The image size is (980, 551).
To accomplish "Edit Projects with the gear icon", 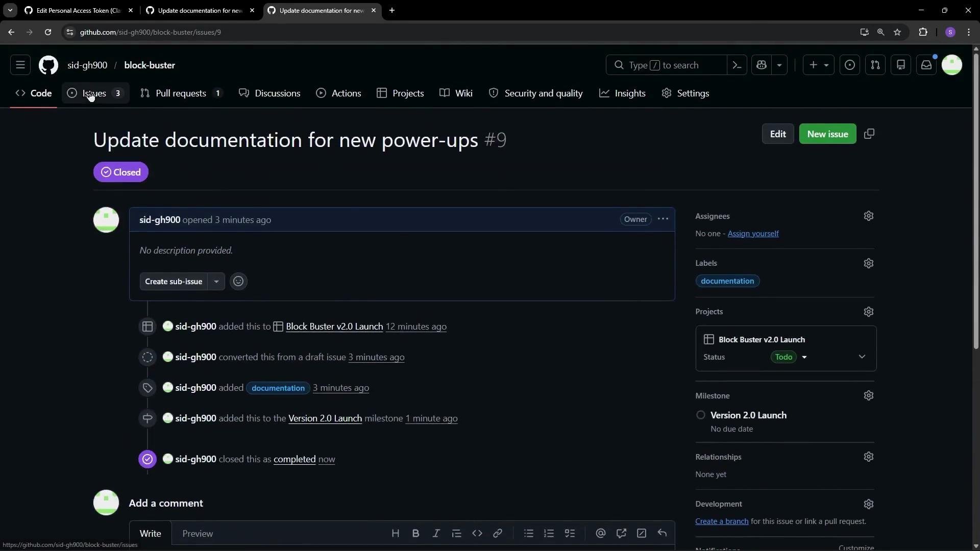I will (869, 312).
